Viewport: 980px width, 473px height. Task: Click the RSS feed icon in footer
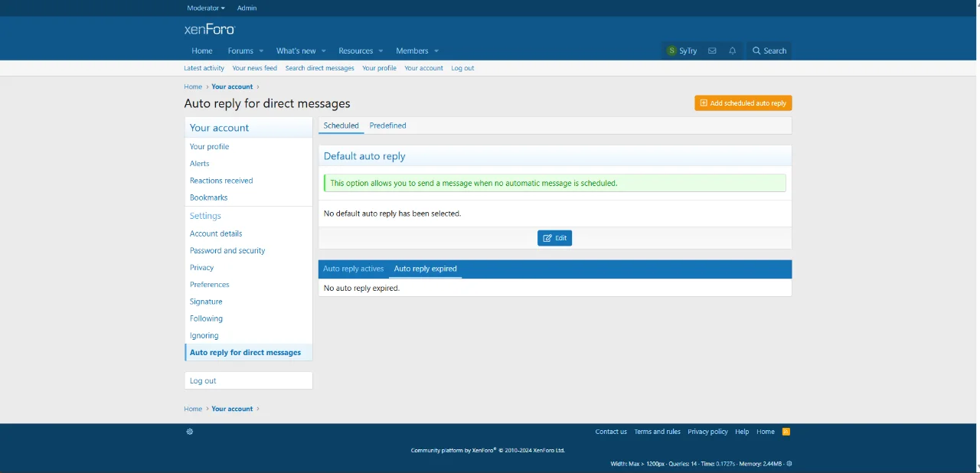pyautogui.click(x=786, y=432)
